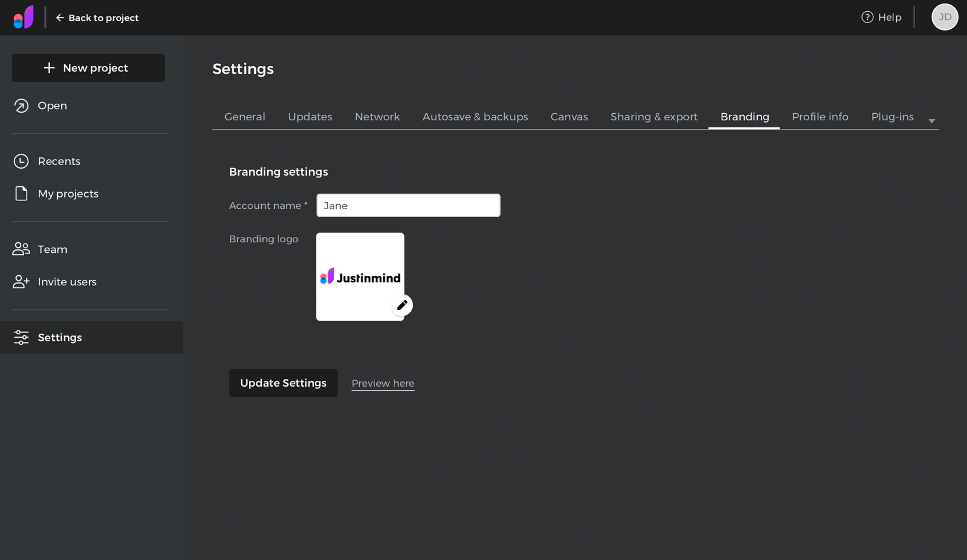This screenshot has height=560, width=967.
Task: Open the Network tab
Action: click(x=377, y=117)
